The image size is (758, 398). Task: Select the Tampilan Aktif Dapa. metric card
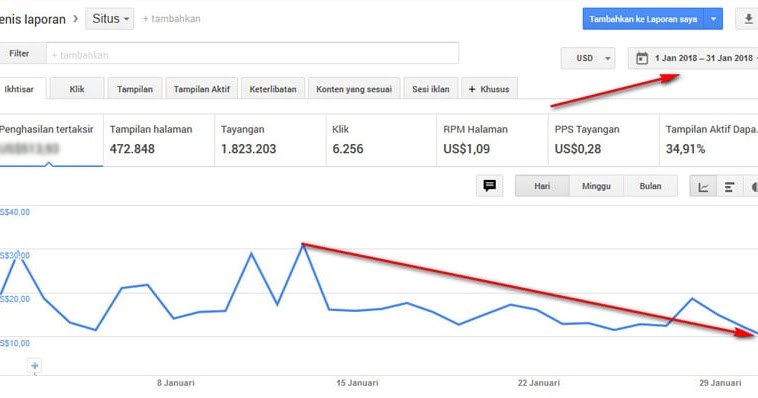coord(709,140)
